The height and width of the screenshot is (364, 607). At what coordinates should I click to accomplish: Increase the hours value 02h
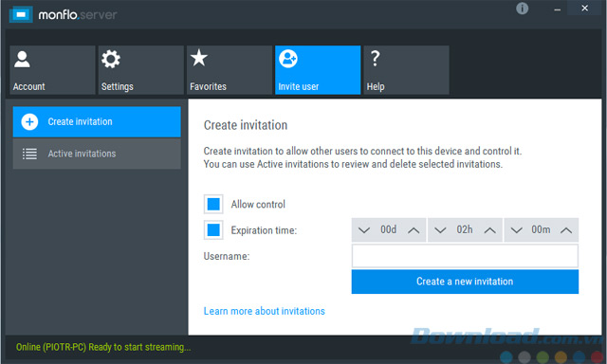point(489,230)
